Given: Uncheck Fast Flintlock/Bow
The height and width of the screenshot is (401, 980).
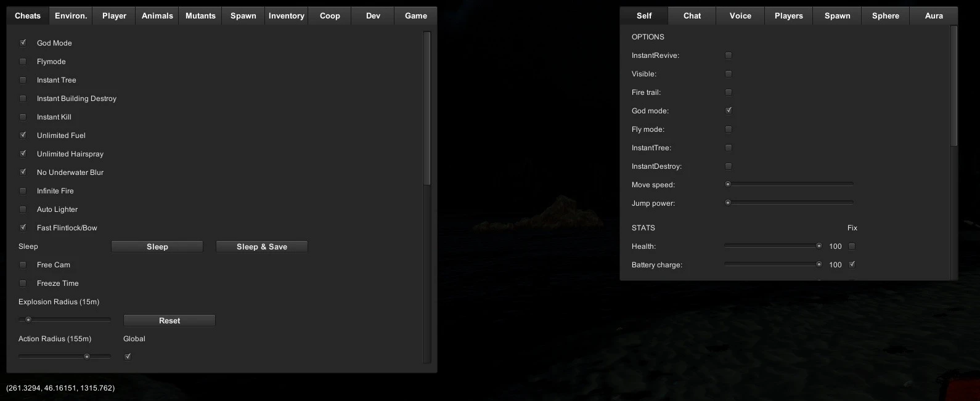Looking at the screenshot, I should [x=23, y=228].
